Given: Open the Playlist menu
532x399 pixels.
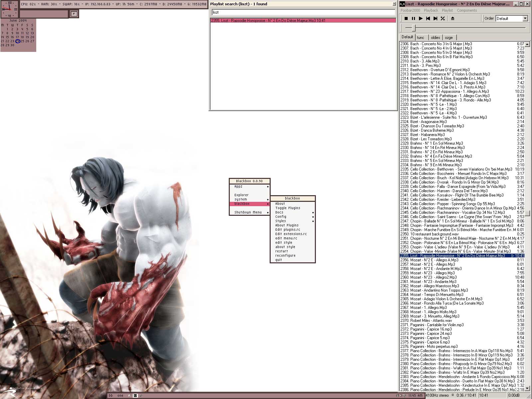Looking at the screenshot, I should (447, 10).
